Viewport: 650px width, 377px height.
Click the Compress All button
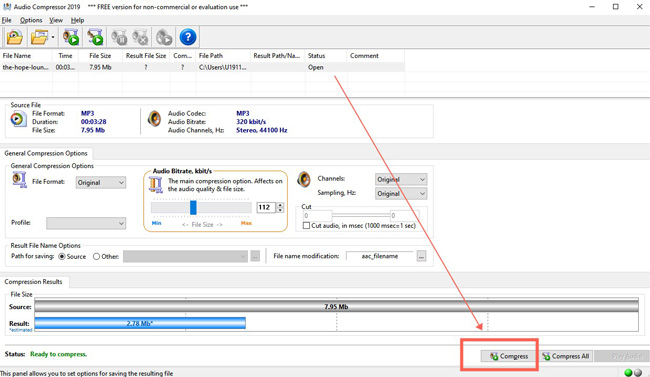[566, 356]
